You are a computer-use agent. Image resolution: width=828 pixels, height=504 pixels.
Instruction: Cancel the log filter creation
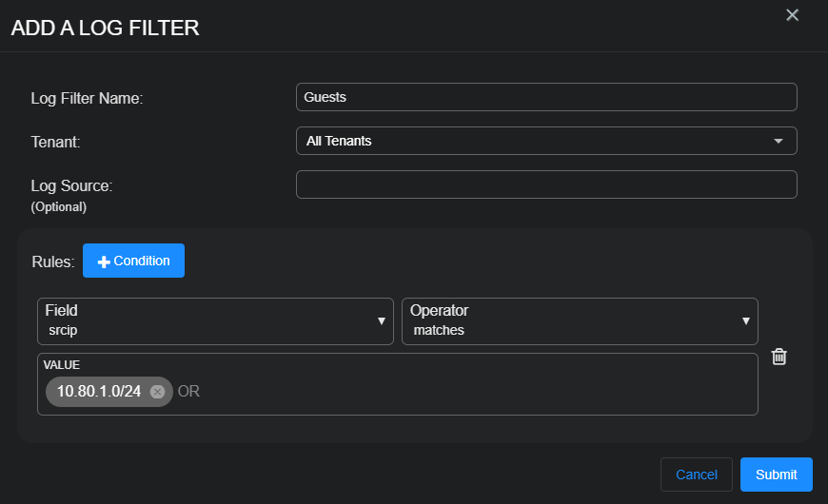[696, 475]
